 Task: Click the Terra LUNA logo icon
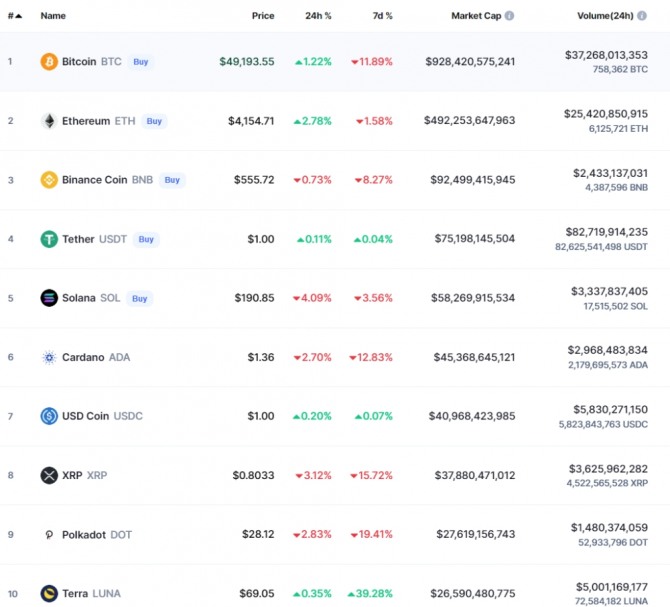(49, 593)
